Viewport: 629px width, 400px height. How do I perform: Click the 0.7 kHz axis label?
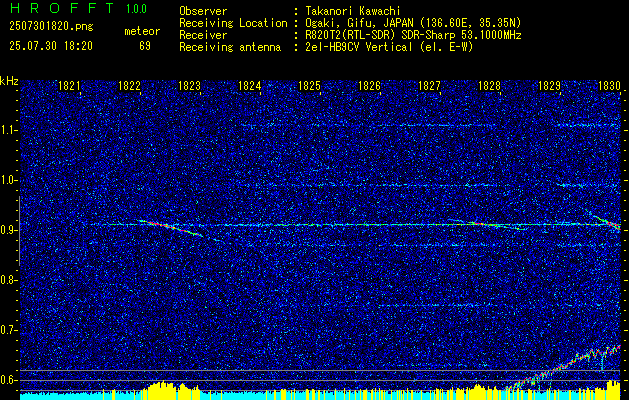tap(9, 330)
